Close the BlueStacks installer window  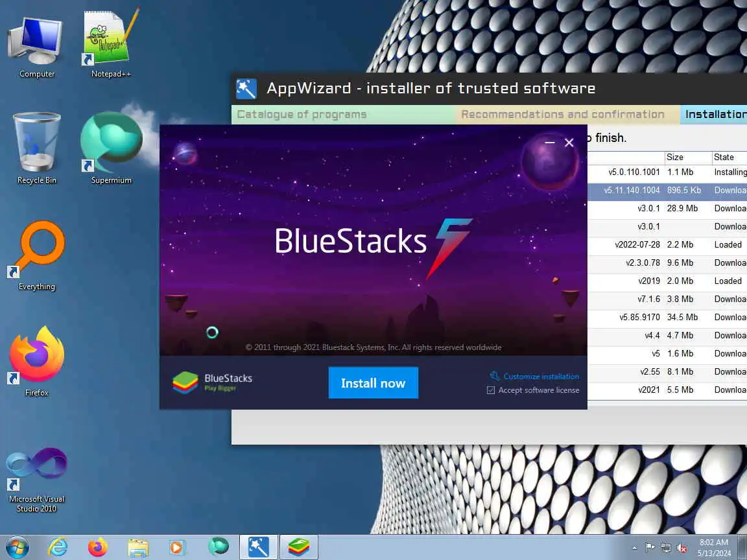(x=569, y=143)
